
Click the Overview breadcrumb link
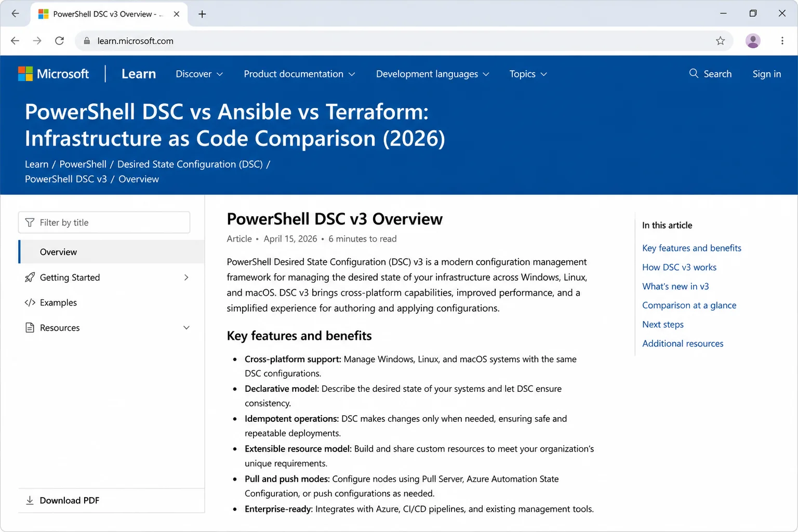tap(139, 179)
